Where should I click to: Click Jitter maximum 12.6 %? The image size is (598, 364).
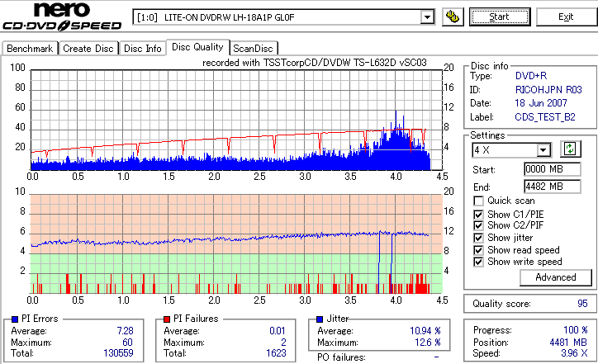pyautogui.click(x=428, y=343)
